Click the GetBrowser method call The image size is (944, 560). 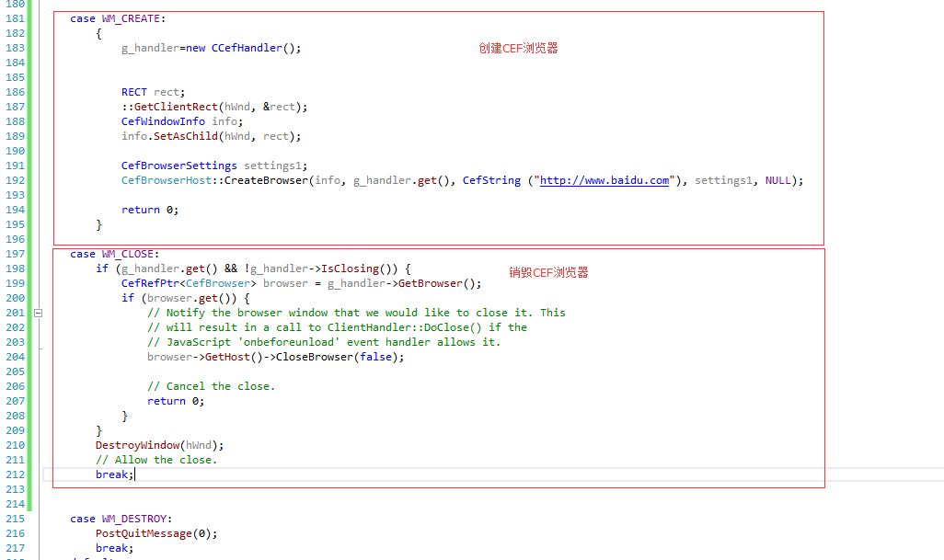tap(431, 283)
